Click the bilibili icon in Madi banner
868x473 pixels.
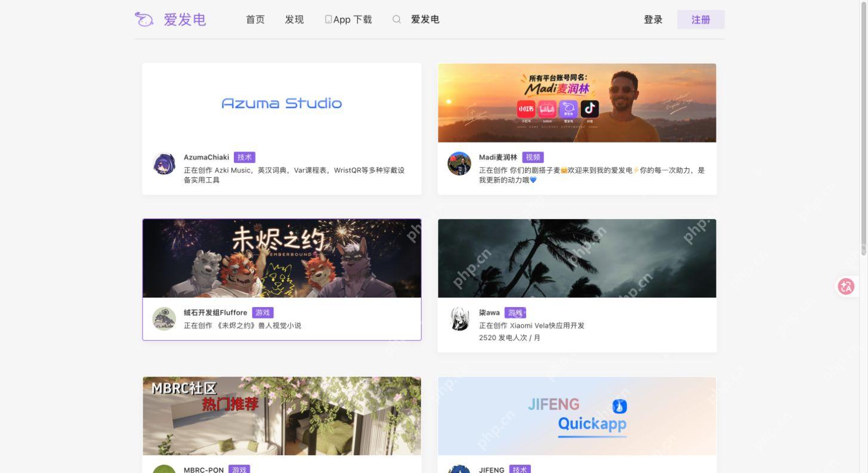coord(547,109)
